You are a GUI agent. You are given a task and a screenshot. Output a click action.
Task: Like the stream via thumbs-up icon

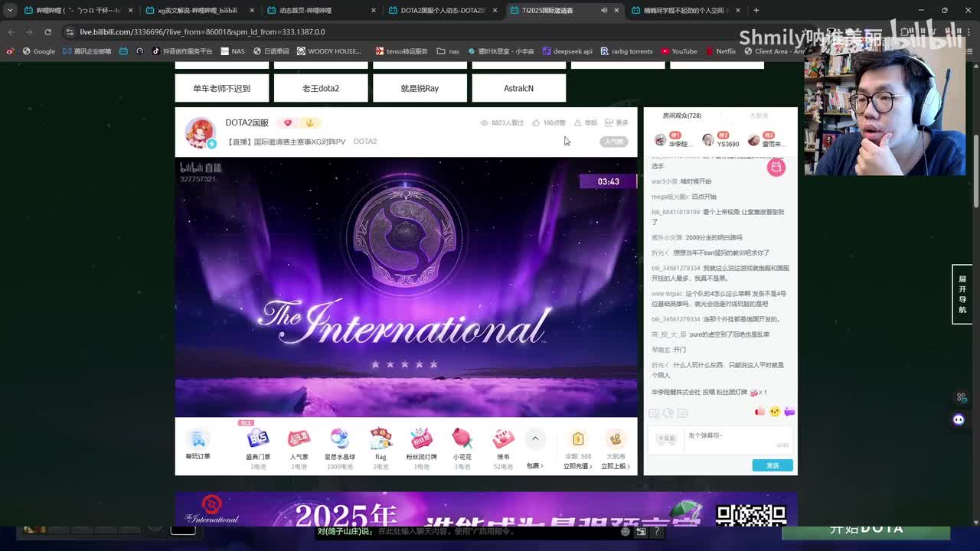point(536,122)
